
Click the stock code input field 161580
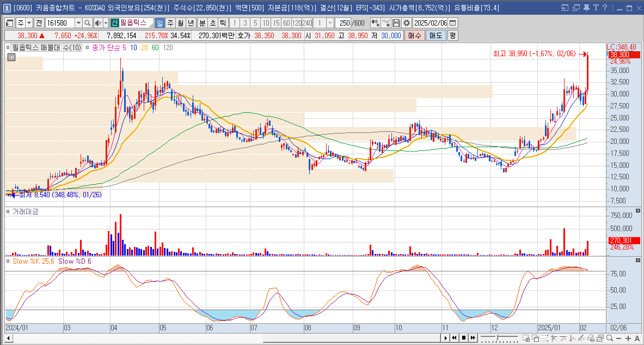click(59, 22)
